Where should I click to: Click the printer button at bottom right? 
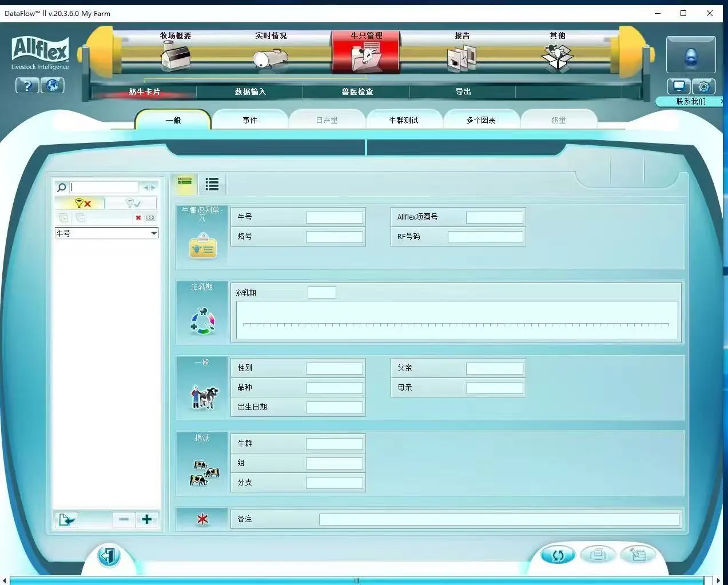(598, 554)
